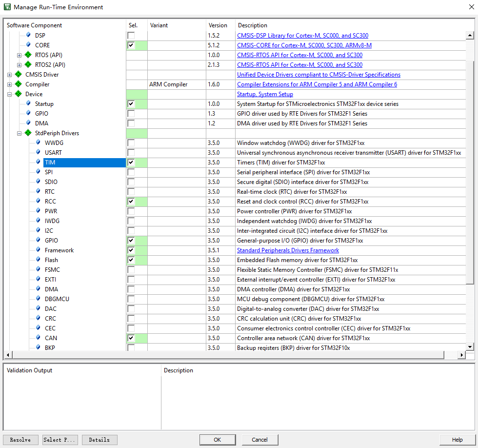
Task: Click the vertical scrollbar down arrow
Action: pos(470,347)
